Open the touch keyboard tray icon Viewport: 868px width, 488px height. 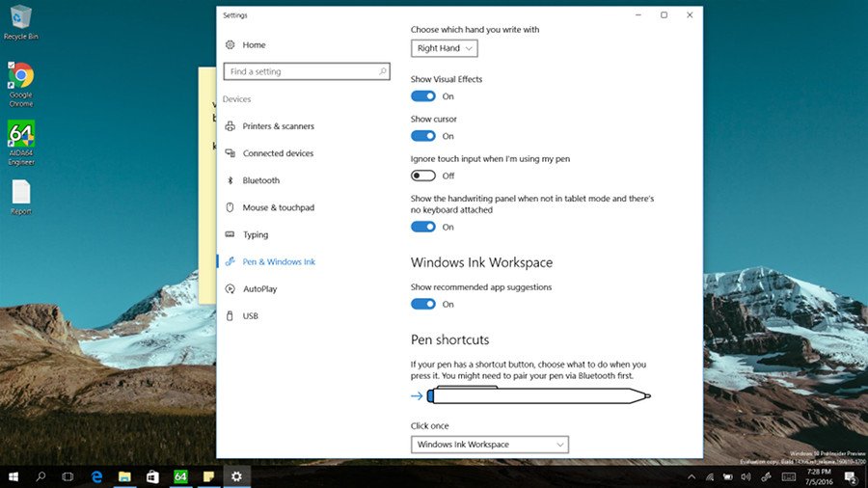click(x=789, y=477)
